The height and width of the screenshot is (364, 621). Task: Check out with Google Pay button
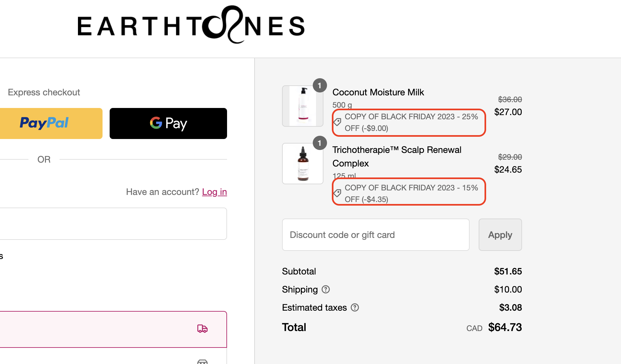point(168,123)
